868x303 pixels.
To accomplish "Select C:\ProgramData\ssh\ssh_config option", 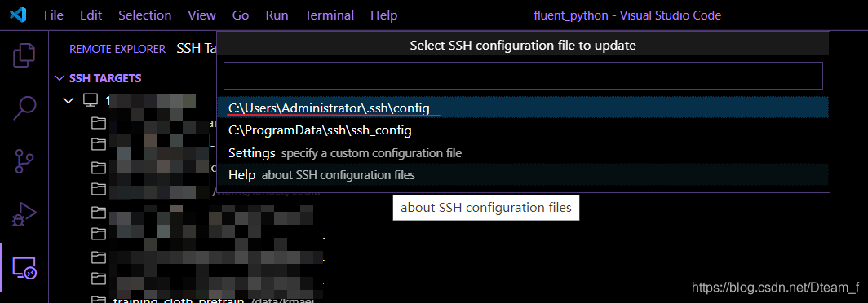I will (x=523, y=130).
